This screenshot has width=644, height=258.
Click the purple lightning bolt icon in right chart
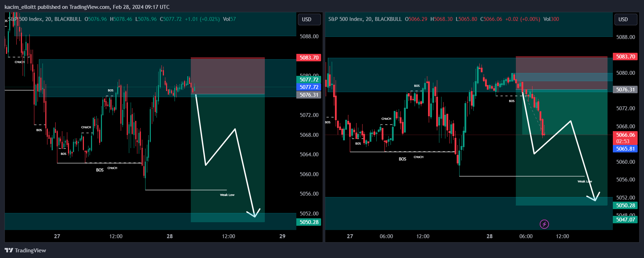(544, 224)
